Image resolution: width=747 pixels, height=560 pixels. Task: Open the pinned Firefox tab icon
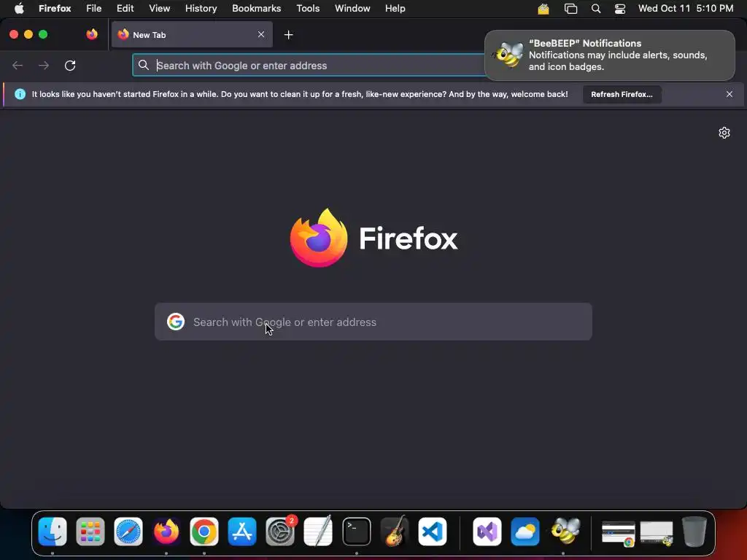pyautogui.click(x=92, y=34)
